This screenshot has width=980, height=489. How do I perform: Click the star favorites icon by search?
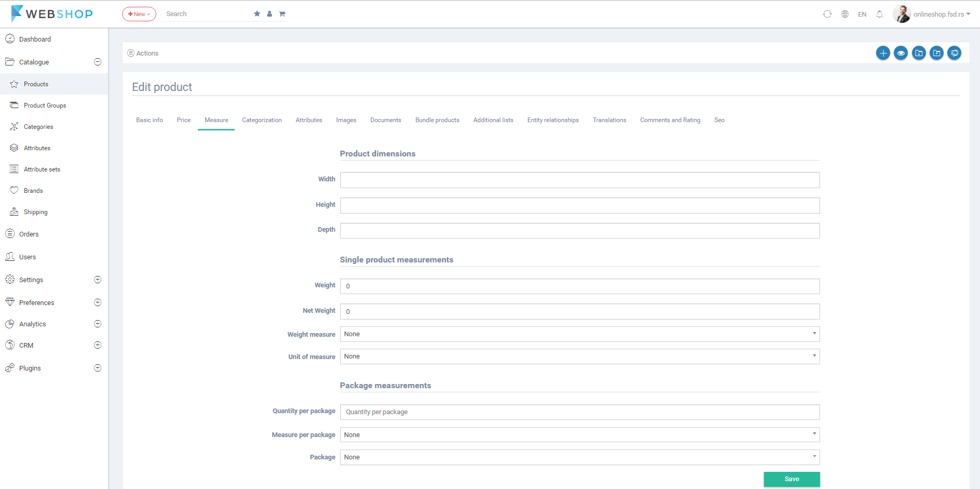point(257,14)
